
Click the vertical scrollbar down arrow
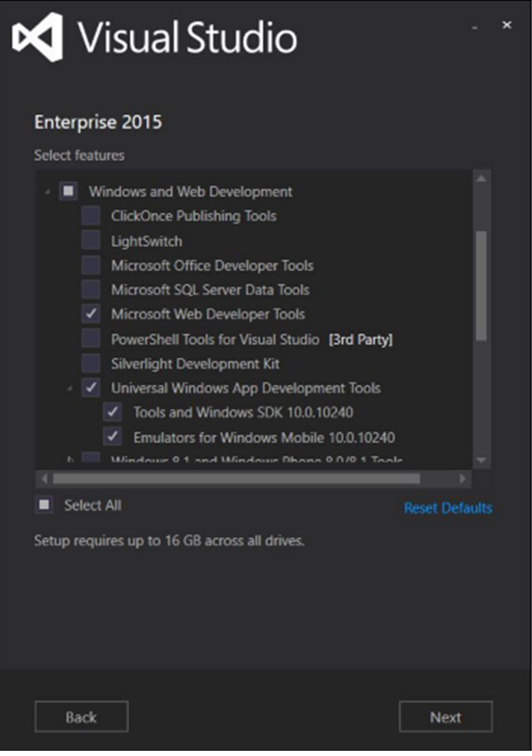pos(481,461)
